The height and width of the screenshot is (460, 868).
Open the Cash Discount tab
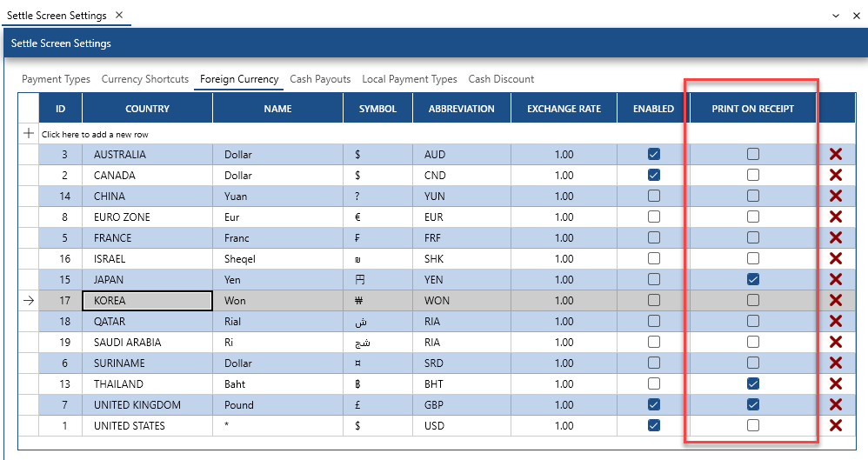point(501,79)
